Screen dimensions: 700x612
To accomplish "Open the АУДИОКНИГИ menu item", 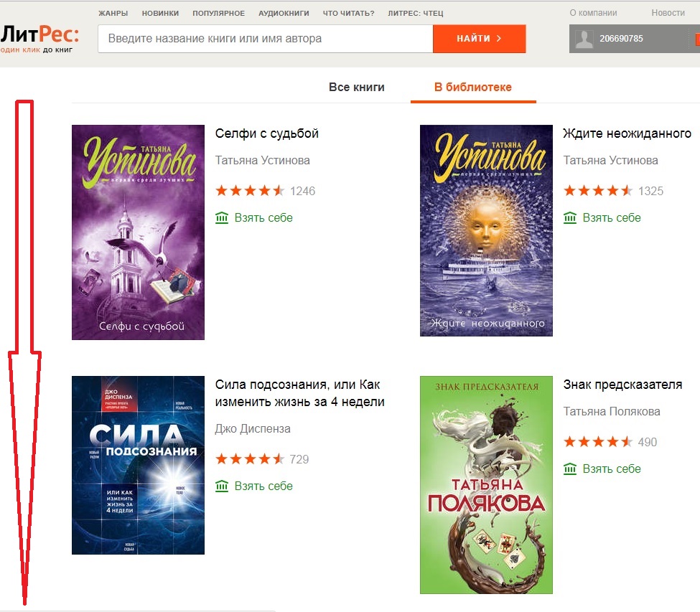I will coord(284,14).
